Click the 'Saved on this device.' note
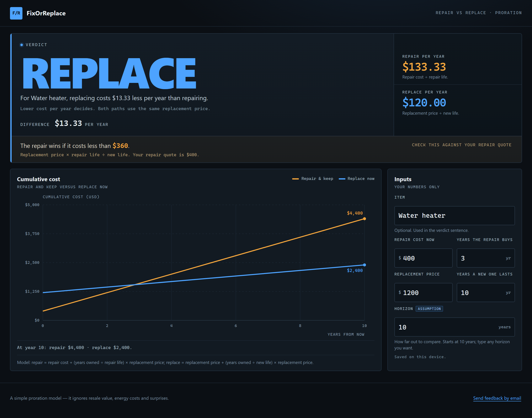 (420, 357)
